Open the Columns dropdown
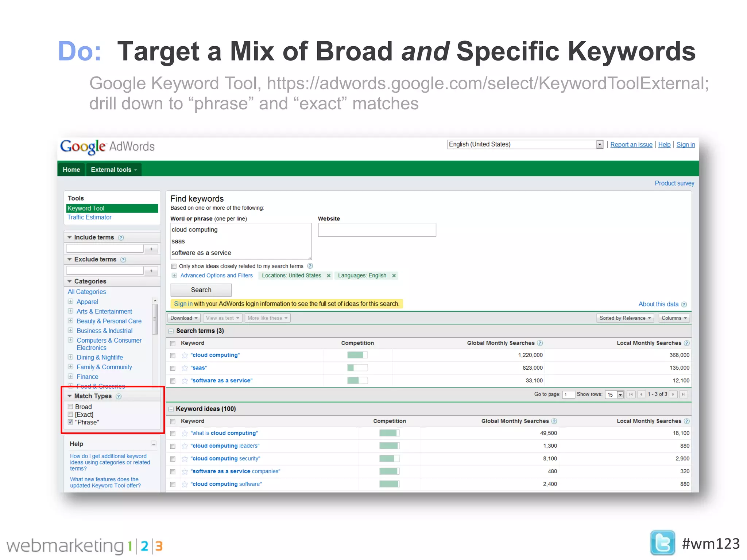This screenshot has width=747, height=560. click(674, 318)
